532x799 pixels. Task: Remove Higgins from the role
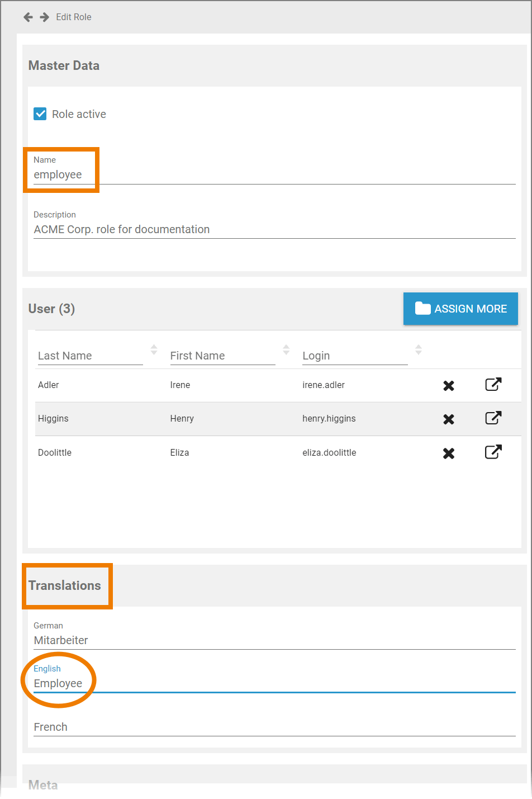(x=449, y=419)
